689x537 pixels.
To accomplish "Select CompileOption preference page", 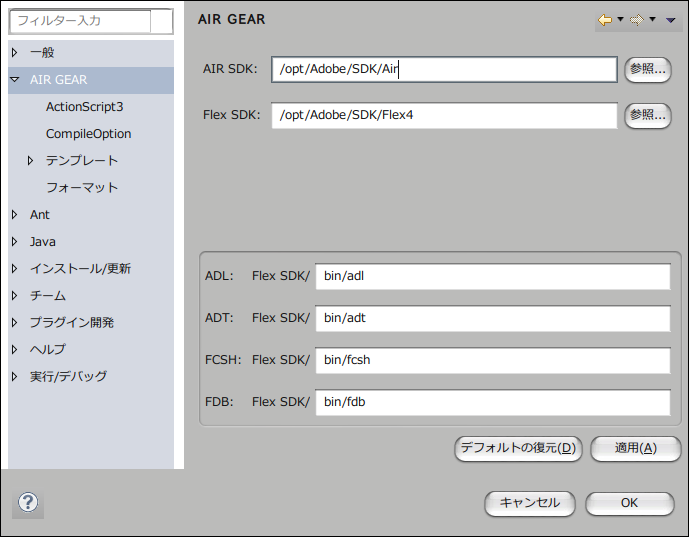I will tap(88, 134).
